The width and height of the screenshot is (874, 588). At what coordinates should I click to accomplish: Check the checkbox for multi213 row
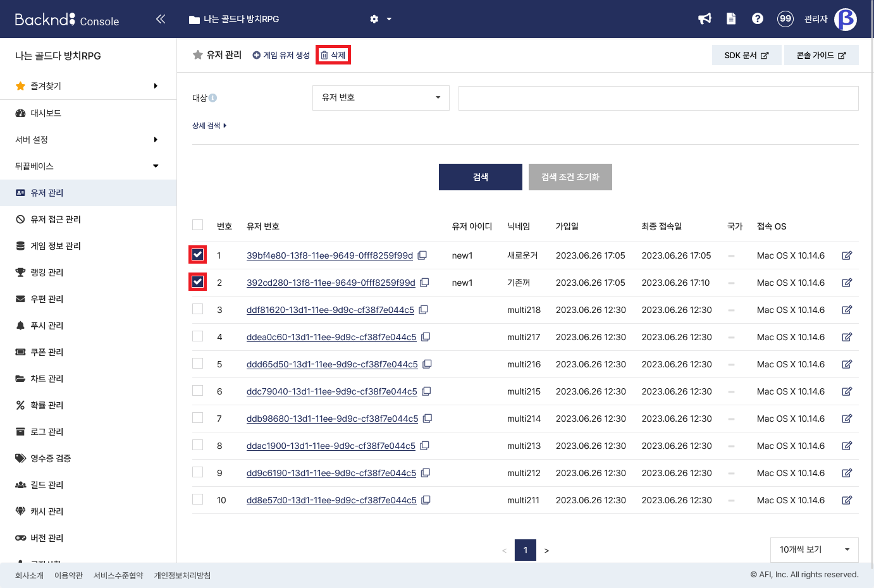198,445
